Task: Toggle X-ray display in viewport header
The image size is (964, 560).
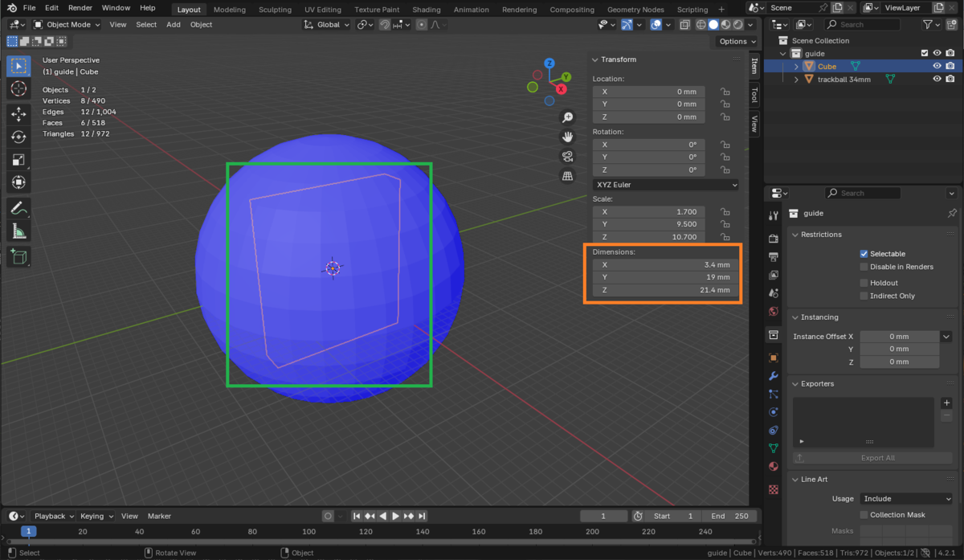Action: pyautogui.click(x=684, y=25)
